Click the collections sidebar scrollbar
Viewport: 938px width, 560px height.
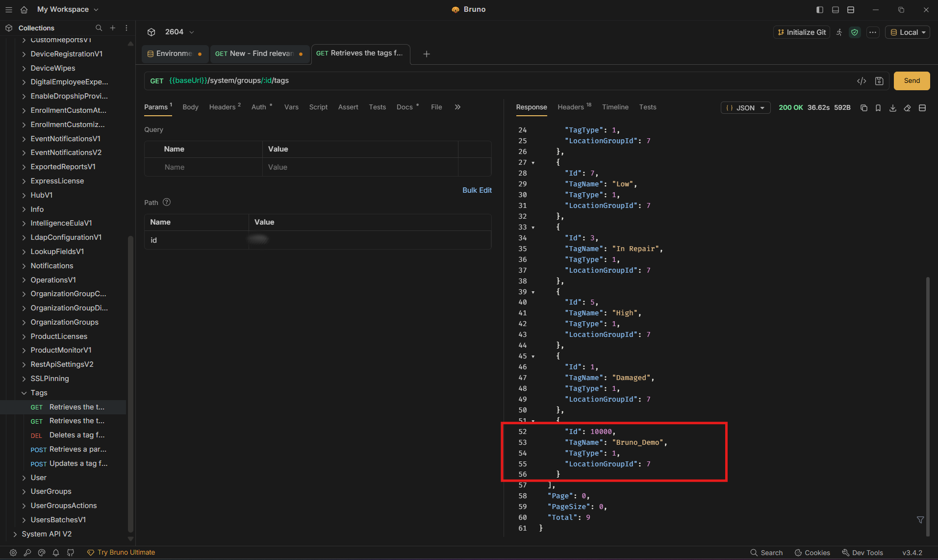point(130,384)
